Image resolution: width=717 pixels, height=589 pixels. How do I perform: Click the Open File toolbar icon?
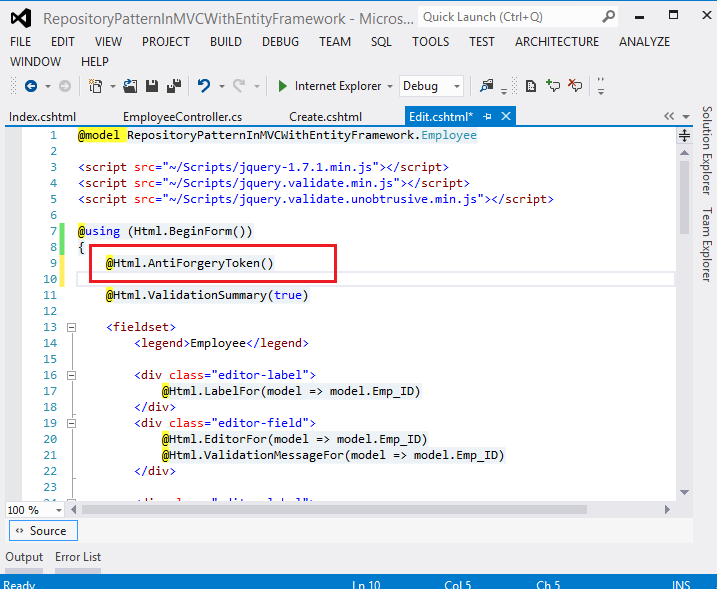point(130,86)
